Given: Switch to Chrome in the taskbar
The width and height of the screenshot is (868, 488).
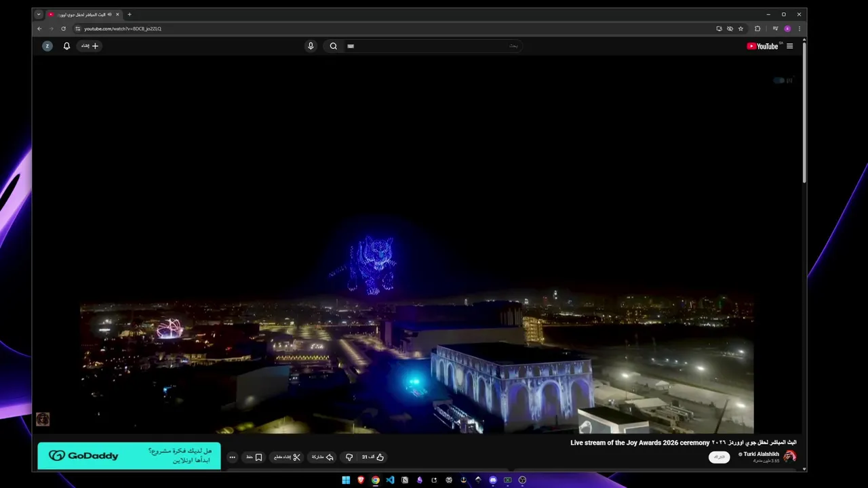Looking at the screenshot, I should [375, 480].
